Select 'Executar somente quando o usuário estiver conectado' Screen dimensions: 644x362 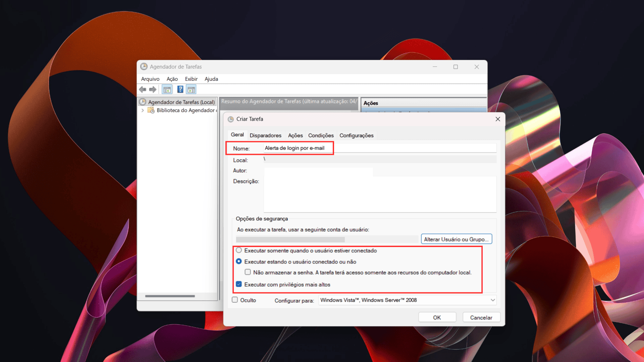click(x=239, y=250)
